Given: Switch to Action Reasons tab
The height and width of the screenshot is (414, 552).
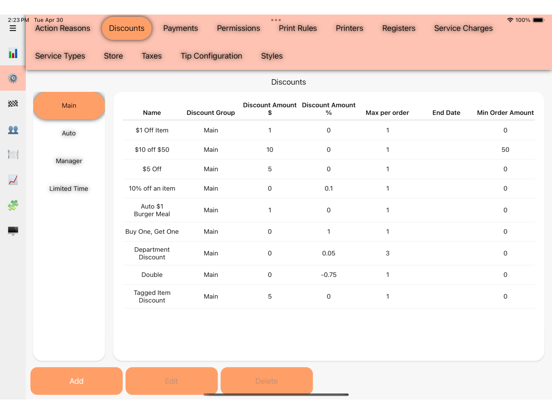Looking at the screenshot, I should coord(63,28).
